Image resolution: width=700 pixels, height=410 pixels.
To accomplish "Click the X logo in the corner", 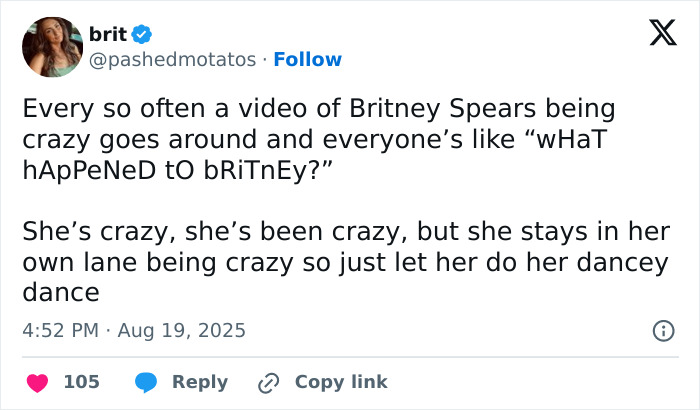I will pyautogui.click(x=656, y=36).
